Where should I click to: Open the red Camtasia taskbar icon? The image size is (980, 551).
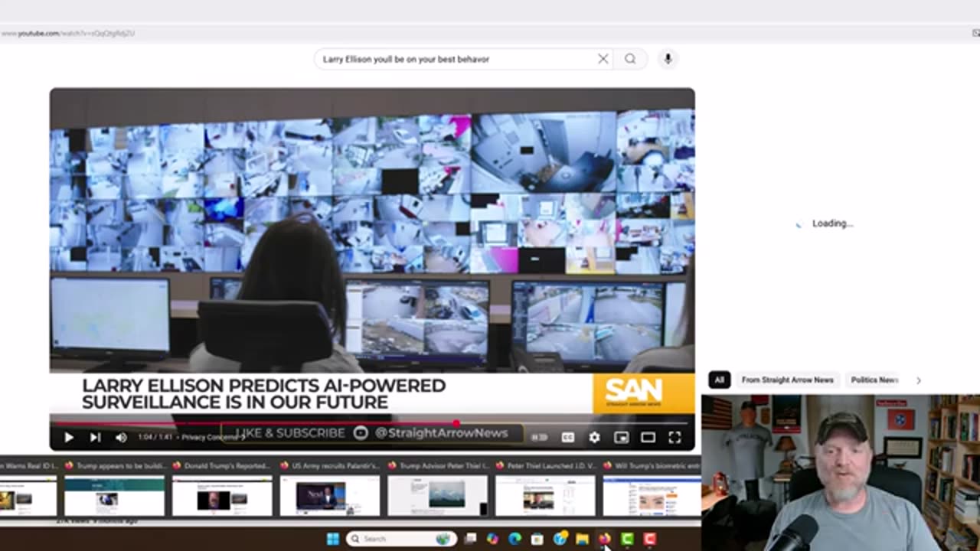click(649, 539)
